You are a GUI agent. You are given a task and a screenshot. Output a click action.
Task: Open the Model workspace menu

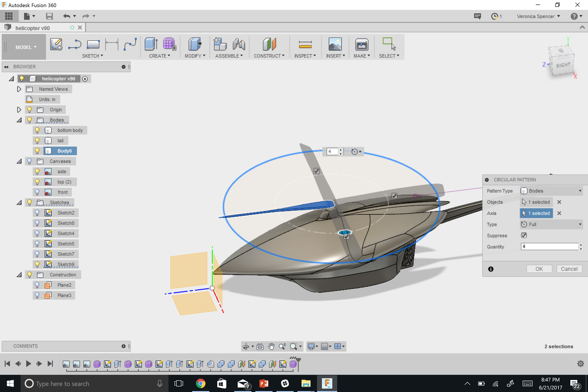24,47
